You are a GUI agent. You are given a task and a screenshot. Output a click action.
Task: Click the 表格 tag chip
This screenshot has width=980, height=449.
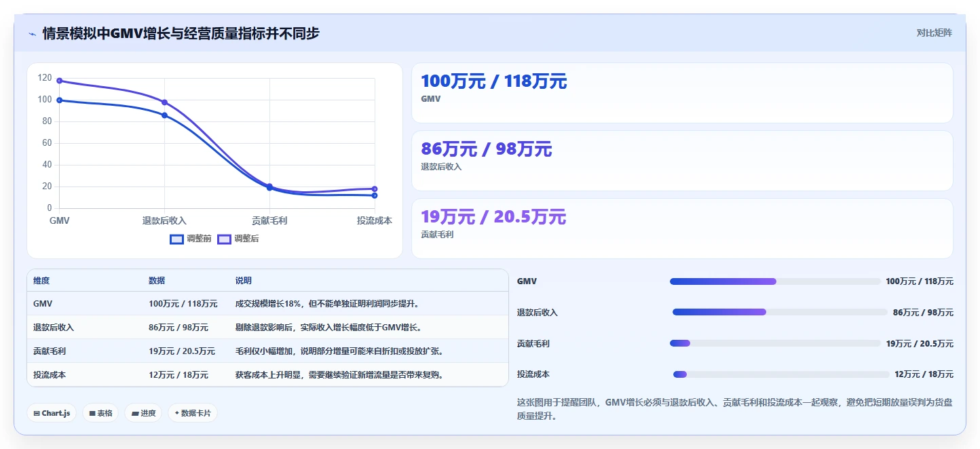(x=100, y=413)
